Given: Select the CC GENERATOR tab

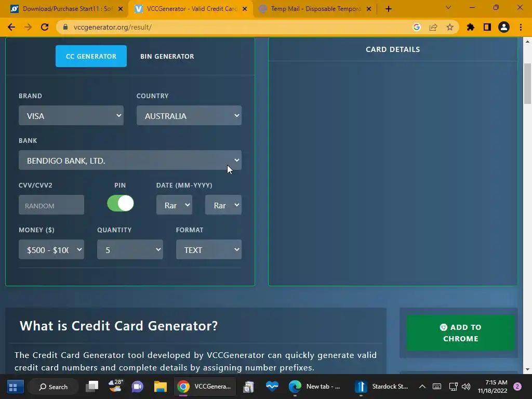Looking at the screenshot, I should pyautogui.click(x=91, y=56).
